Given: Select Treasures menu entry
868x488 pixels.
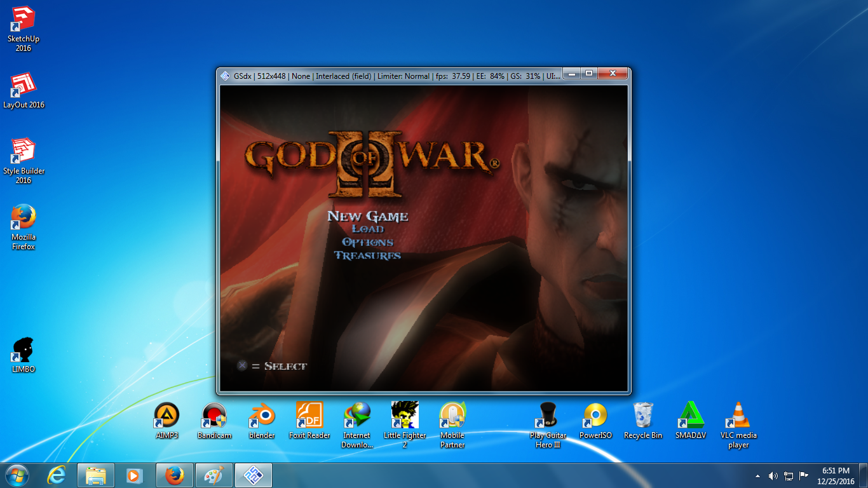Looking at the screenshot, I should (368, 255).
